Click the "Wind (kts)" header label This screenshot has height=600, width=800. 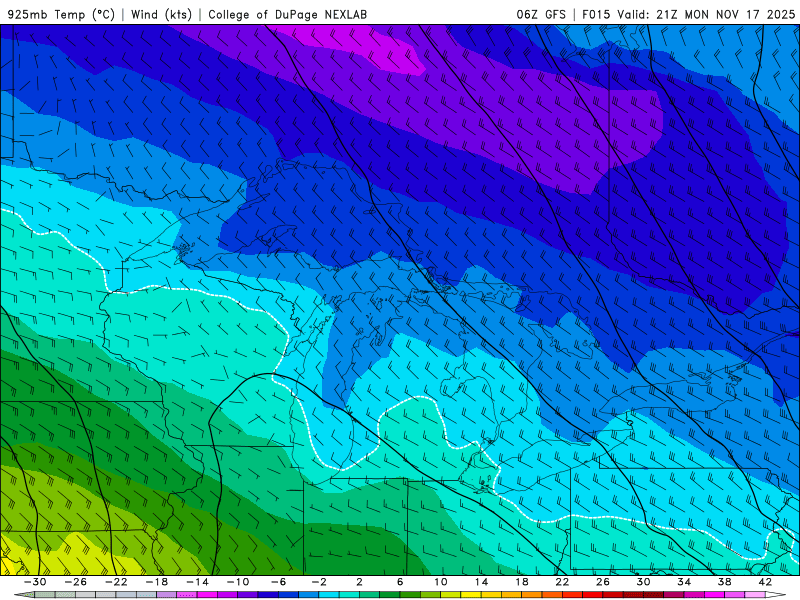click(x=161, y=14)
